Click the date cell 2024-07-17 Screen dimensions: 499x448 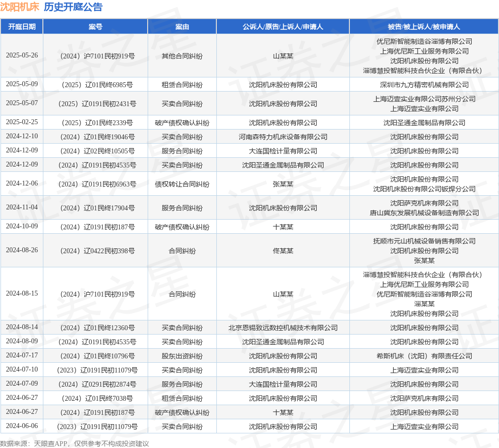pyautogui.click(x=21, y=355)
